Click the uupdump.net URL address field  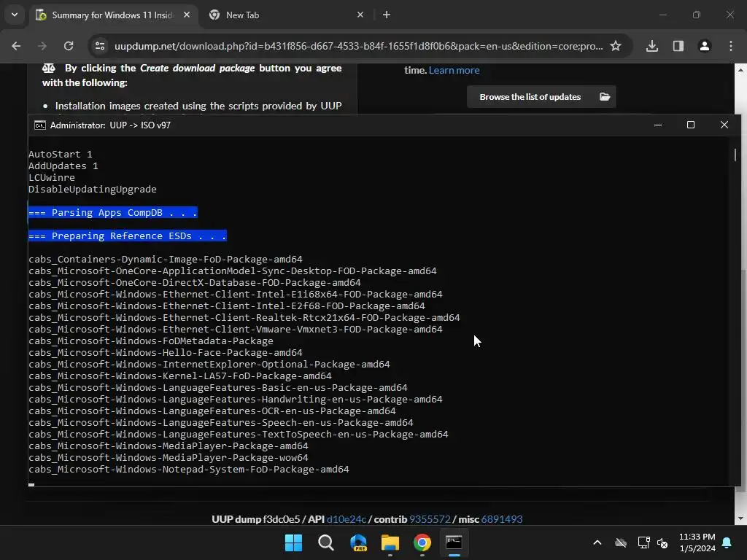[x=358, y=46]
